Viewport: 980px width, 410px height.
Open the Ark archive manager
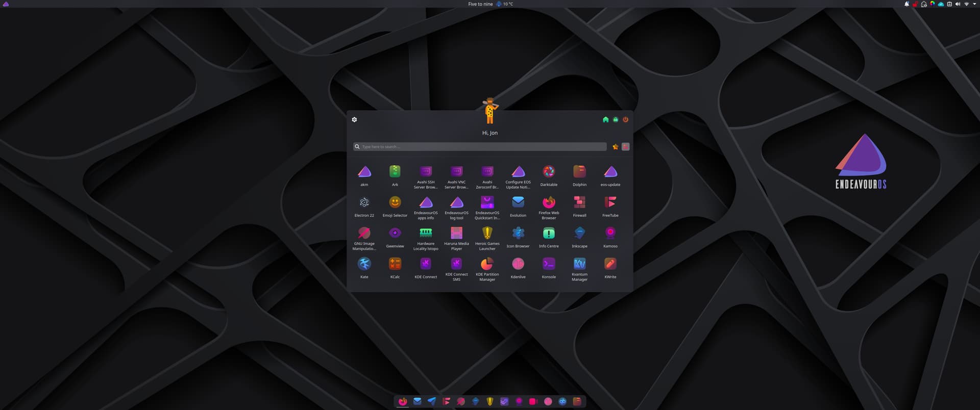(395, 176)
